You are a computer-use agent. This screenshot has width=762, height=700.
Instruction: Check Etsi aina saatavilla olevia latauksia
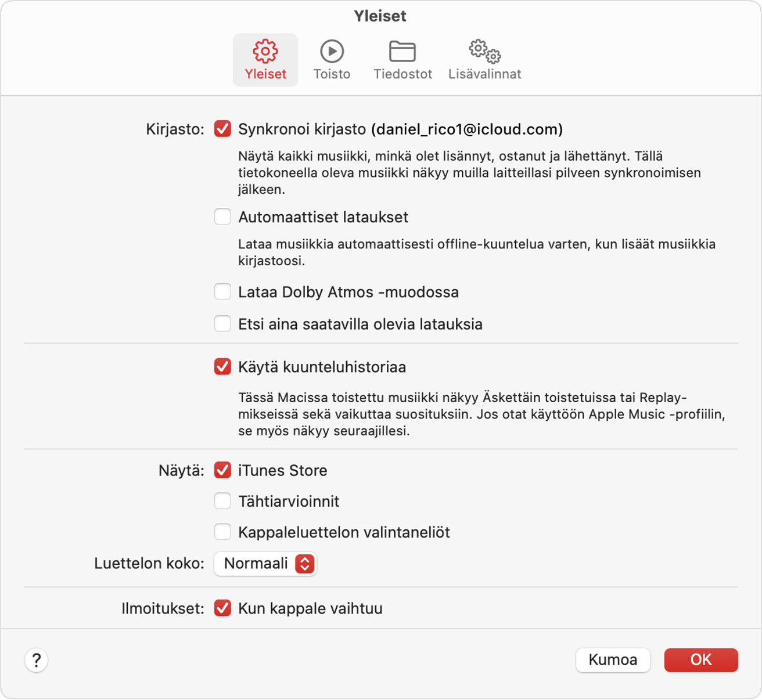click(222, 324)
